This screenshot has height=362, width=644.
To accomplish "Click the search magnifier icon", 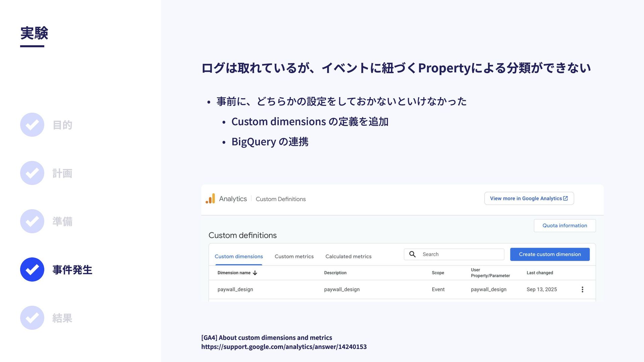I will coord(413,254).
